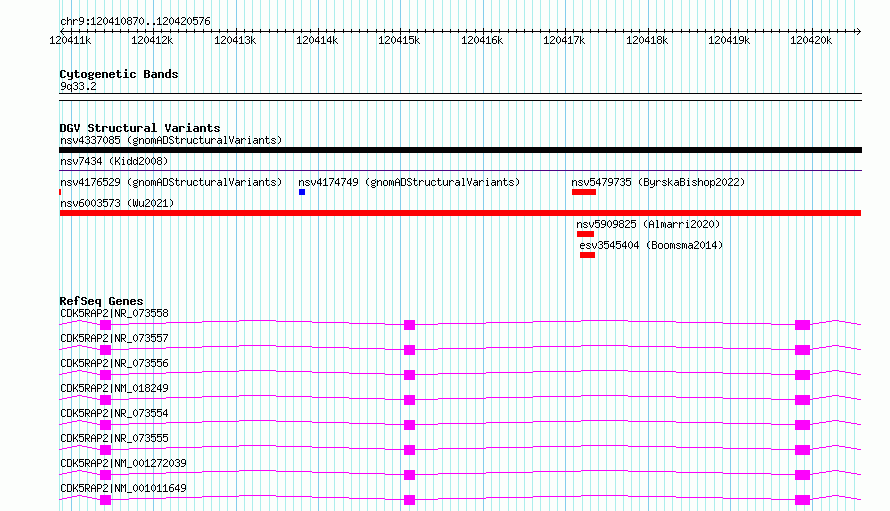Click the 120420k ruler tick label
The height and width of the screenshot is (511, 890).
click(x=811, y=40)
